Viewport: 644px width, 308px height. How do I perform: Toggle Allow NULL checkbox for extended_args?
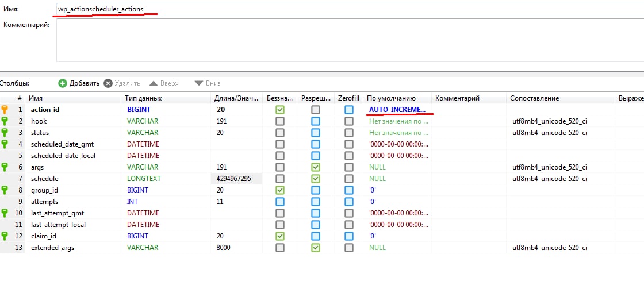click(x=316, y=248)
